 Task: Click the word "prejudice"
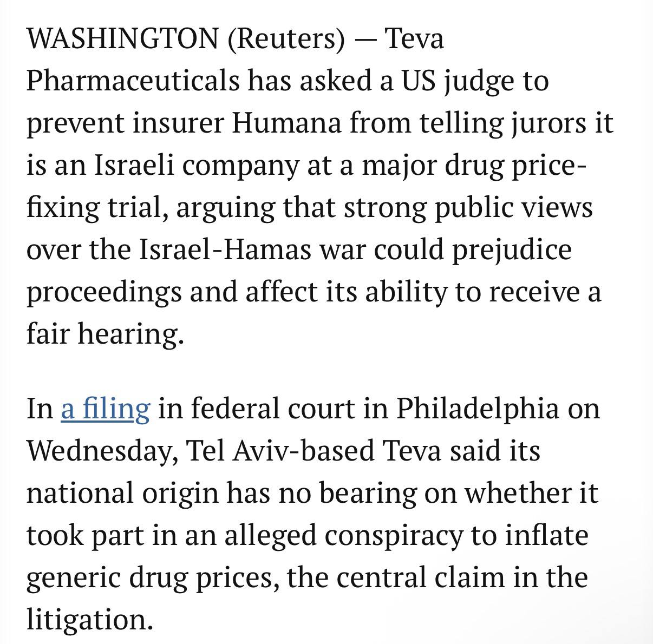(511, 250)
